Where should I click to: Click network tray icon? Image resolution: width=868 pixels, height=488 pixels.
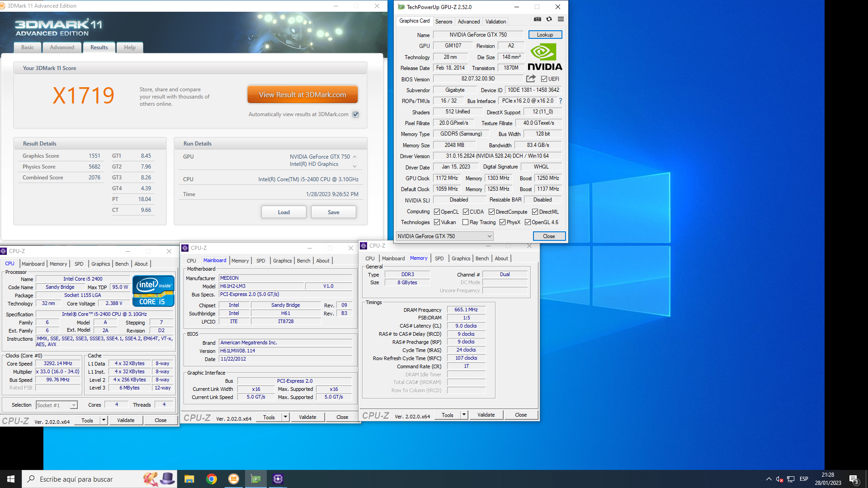coord(791,479)
